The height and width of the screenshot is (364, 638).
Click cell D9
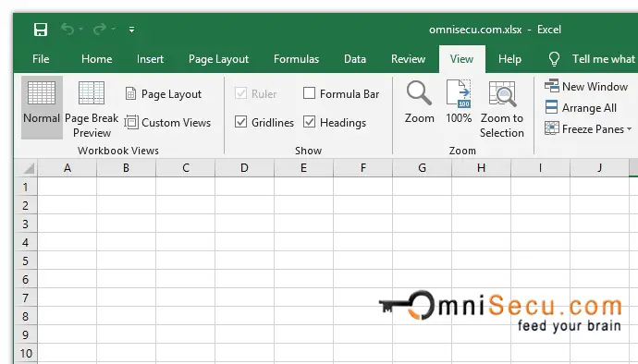[x=244, y=334]
